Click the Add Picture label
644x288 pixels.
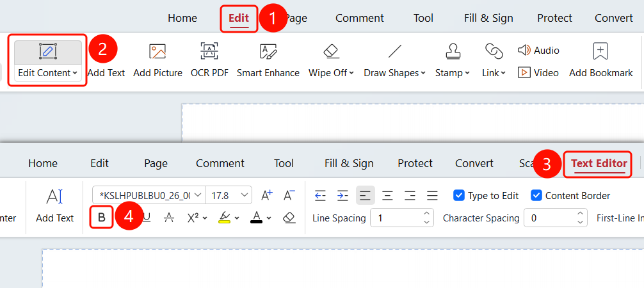coord(157,73)
